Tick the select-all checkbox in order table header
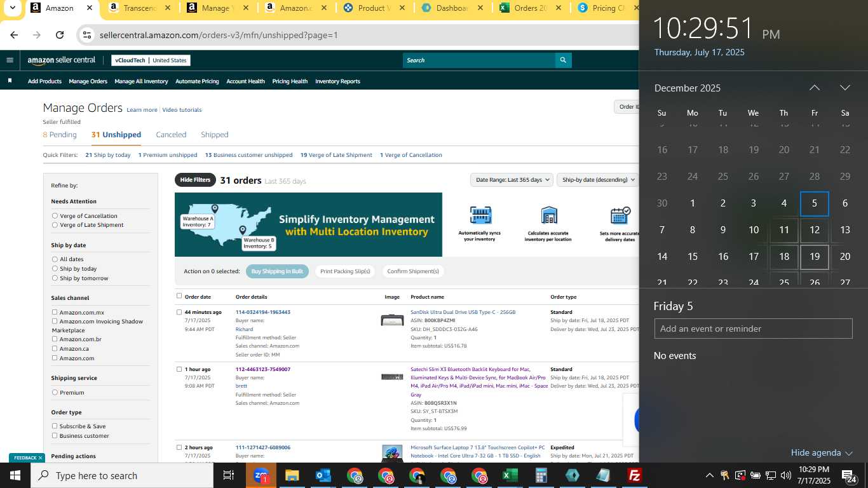 tap(179, 296)
